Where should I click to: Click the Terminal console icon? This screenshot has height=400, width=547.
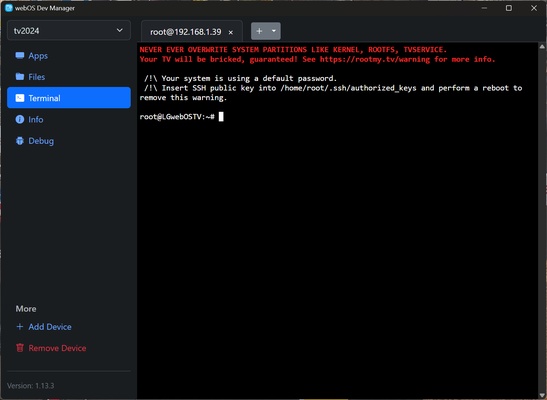click(20, 98)
